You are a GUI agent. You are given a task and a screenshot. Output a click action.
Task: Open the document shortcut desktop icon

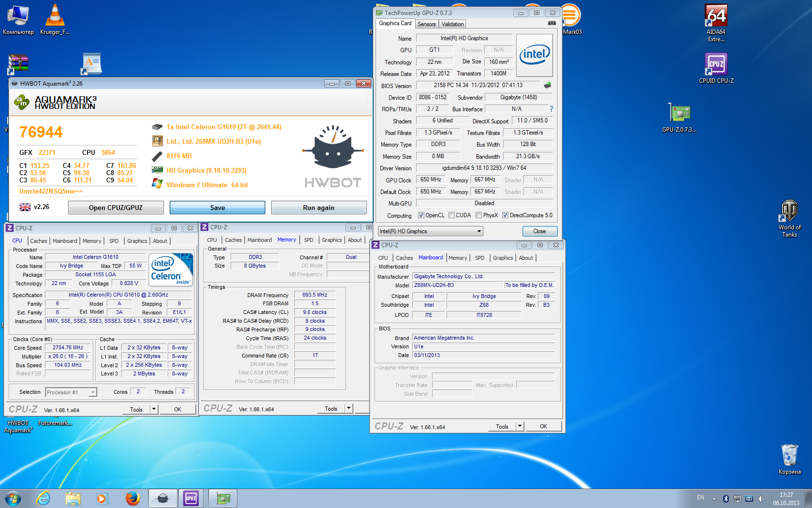click(x=91, y=64)
